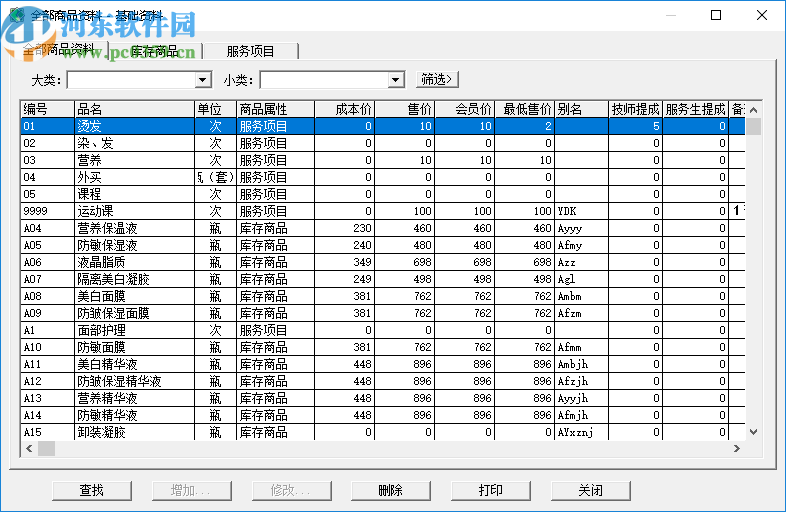Click the 打印 print button

pos(491,490)
